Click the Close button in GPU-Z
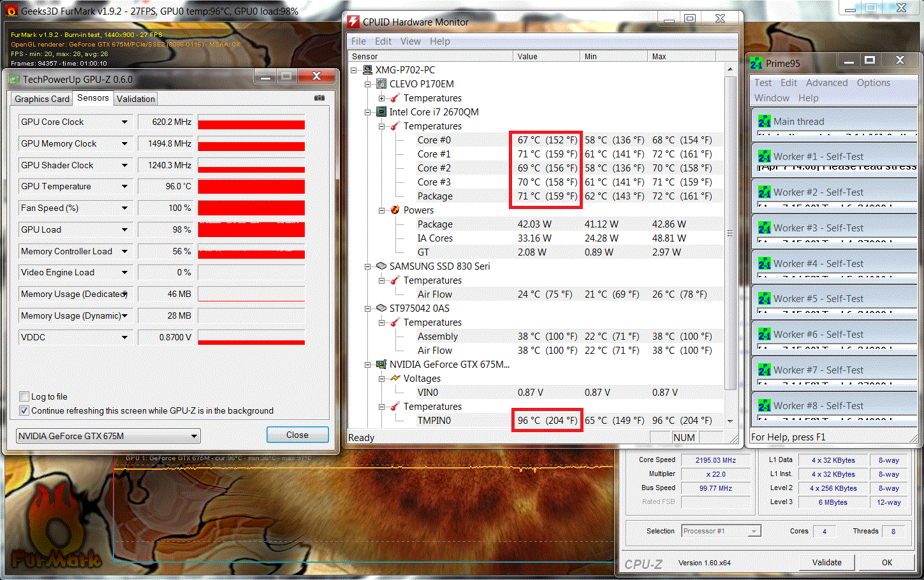The height and width of the screenshot is (580, 924). [x=297, y=435]
